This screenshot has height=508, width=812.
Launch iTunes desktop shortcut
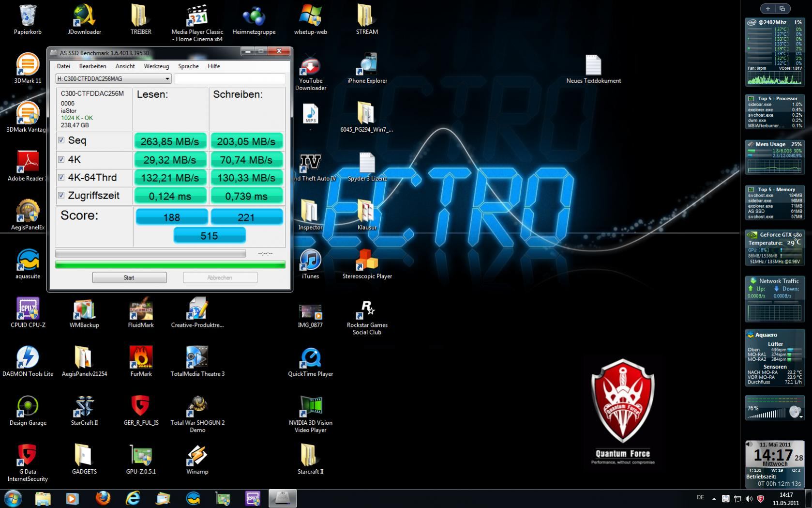click(310, 264)
